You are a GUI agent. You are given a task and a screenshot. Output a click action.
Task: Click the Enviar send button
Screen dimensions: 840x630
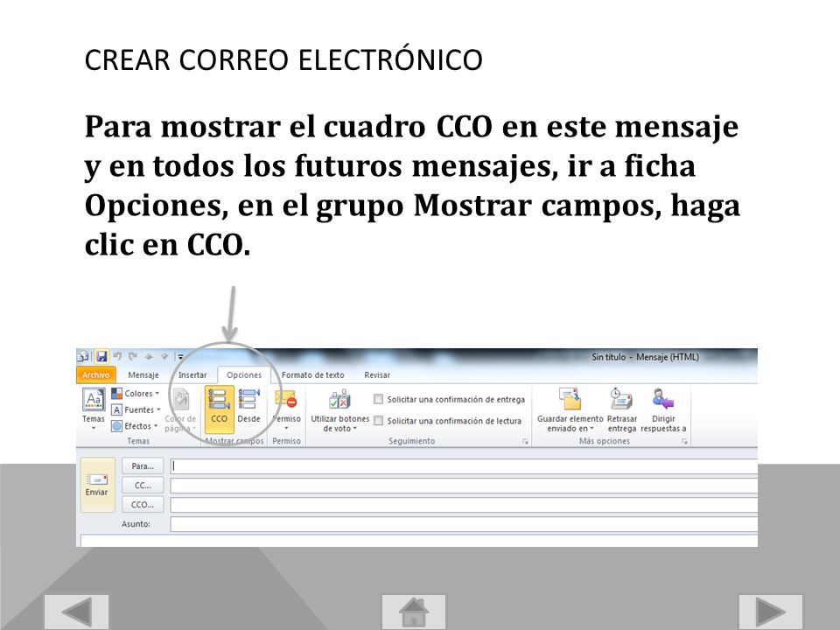pos(97,484)
